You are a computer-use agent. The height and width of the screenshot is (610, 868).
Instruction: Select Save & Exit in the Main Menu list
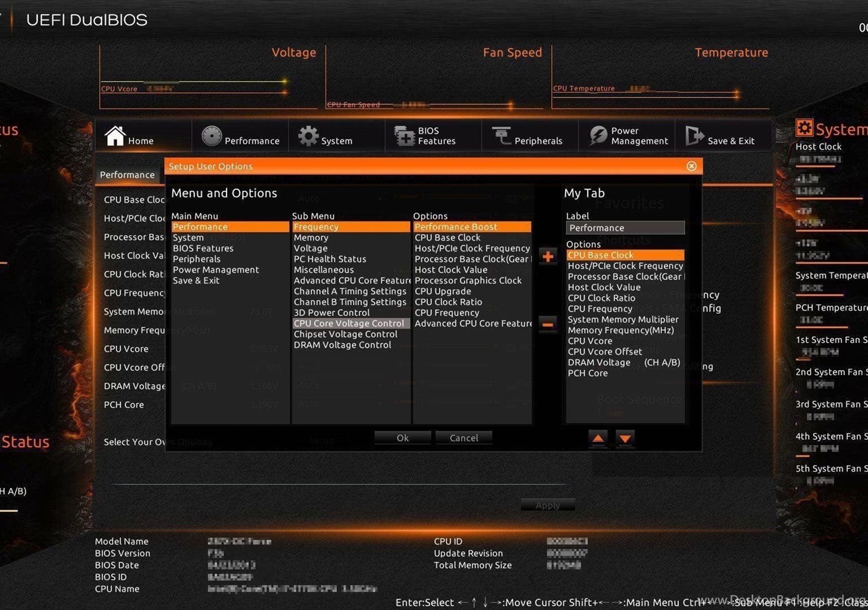[x=230, y=281]
